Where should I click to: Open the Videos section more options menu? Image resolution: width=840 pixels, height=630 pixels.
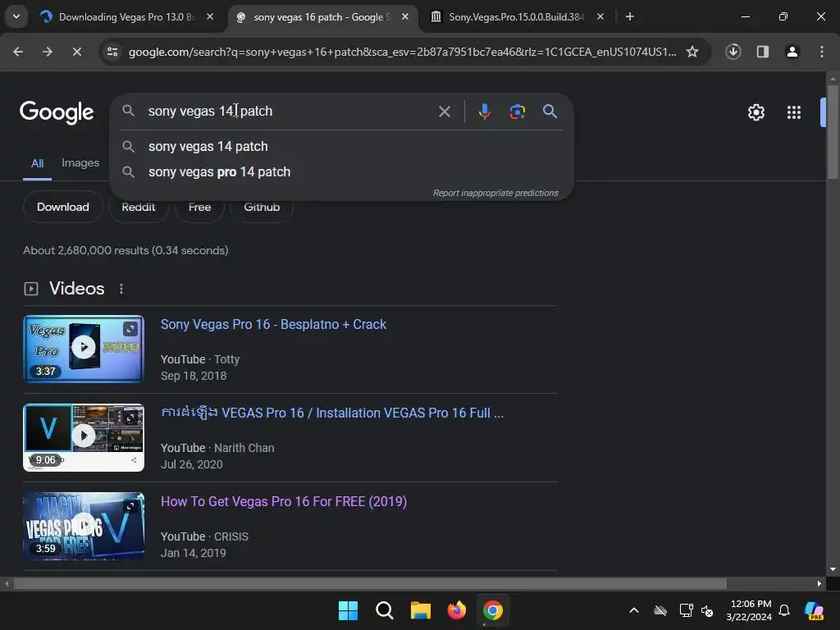point(121,289)
